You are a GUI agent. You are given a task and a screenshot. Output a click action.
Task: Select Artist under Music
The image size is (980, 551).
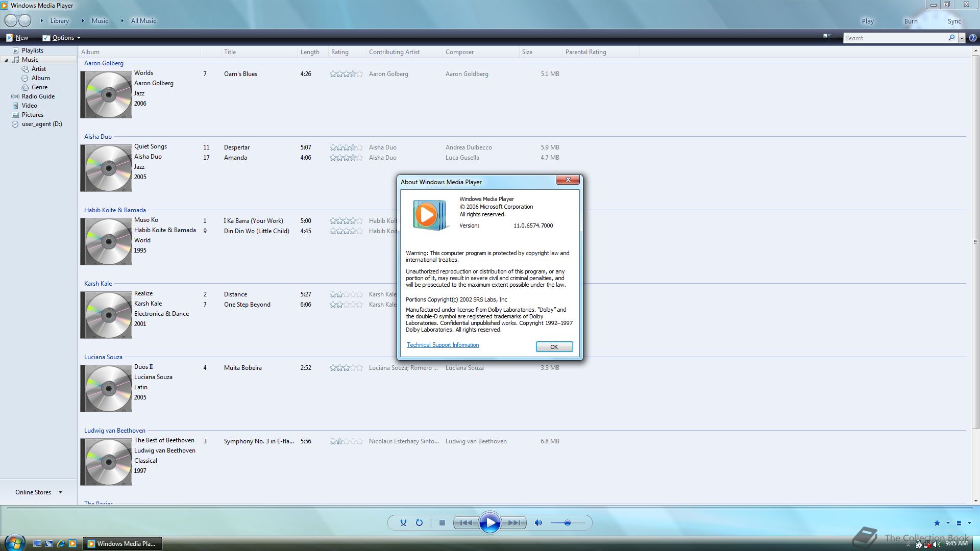coord(38,69)
